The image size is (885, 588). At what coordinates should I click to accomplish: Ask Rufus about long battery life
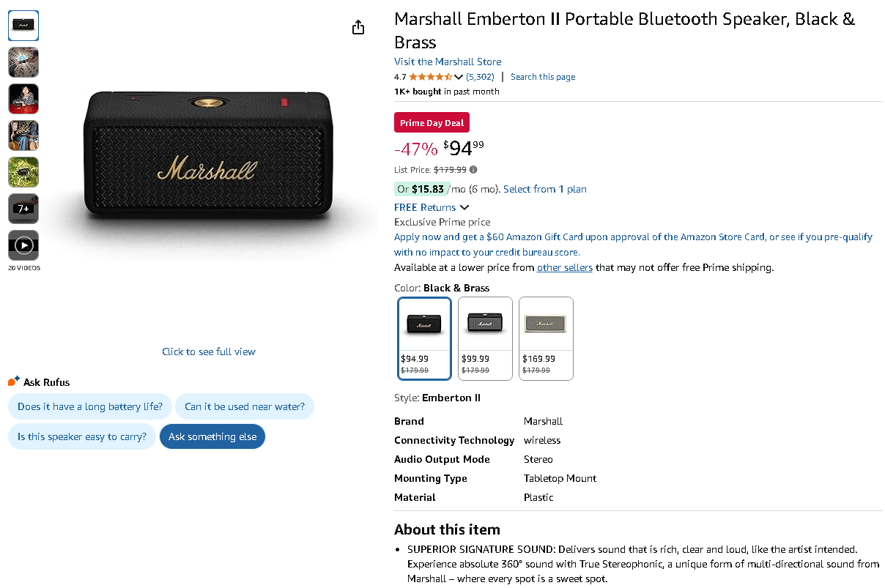pyautogui.click(x=90, y=406)
